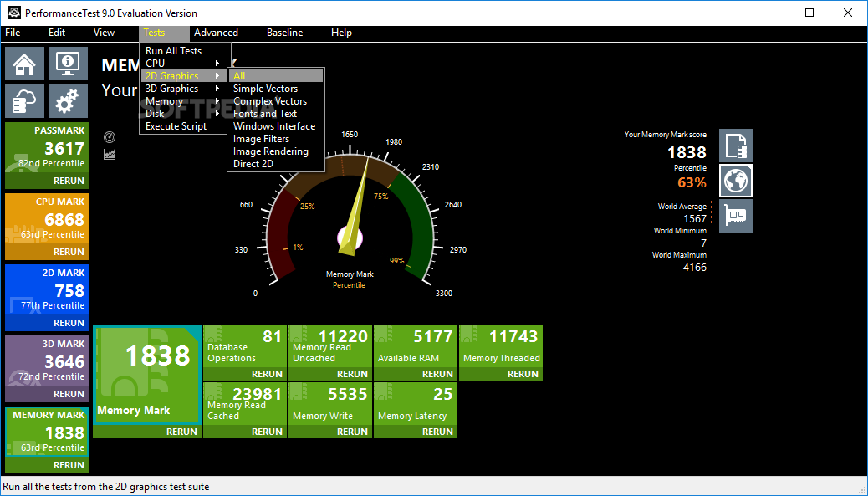Screen dimensions: 868x496
Task: Click the orange 63% percentile value
Action: [692, 182]
